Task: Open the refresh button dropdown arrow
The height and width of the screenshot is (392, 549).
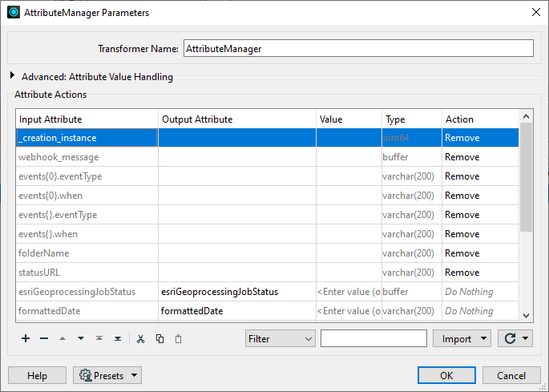Action: point(525,338)
